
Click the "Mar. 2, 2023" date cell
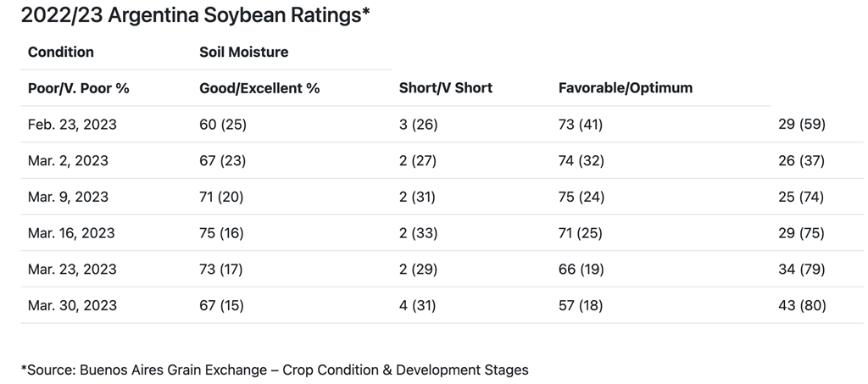tap(68, 161)
